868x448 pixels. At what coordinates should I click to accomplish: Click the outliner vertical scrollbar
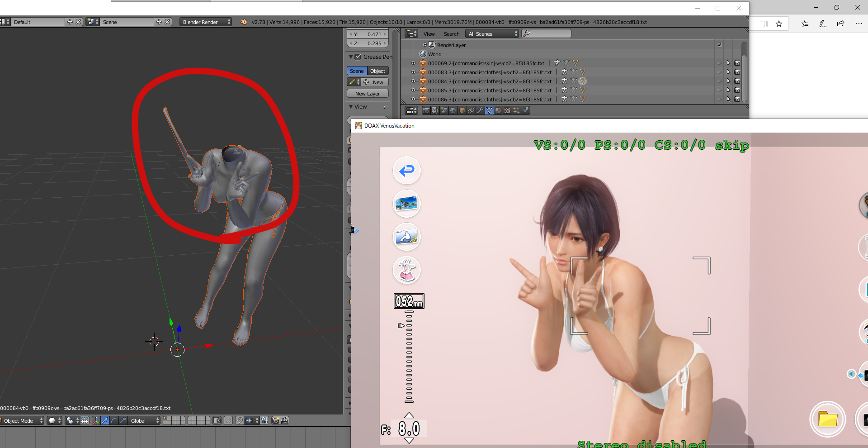pyautogui.click(x=744, y=71)
